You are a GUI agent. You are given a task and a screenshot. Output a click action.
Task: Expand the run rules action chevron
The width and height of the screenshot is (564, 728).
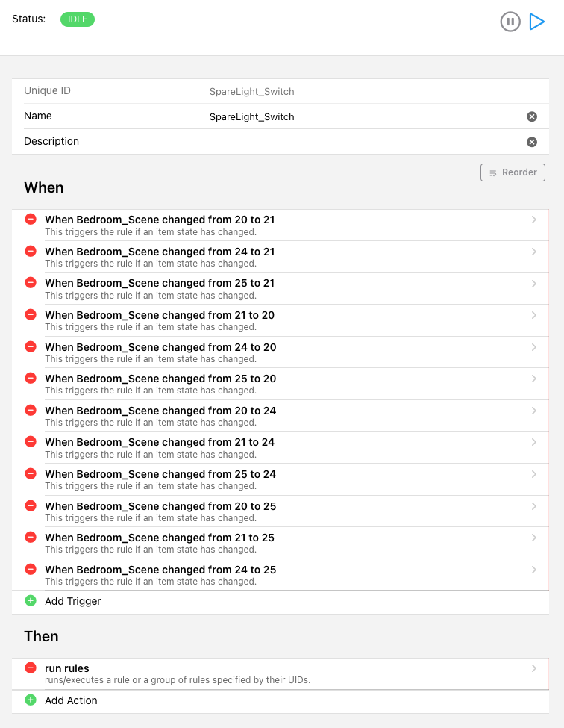(x=533, y=668)
